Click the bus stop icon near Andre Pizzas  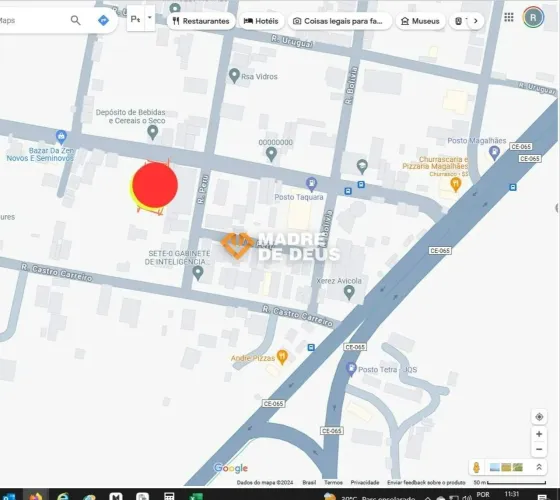click(311, 347)
